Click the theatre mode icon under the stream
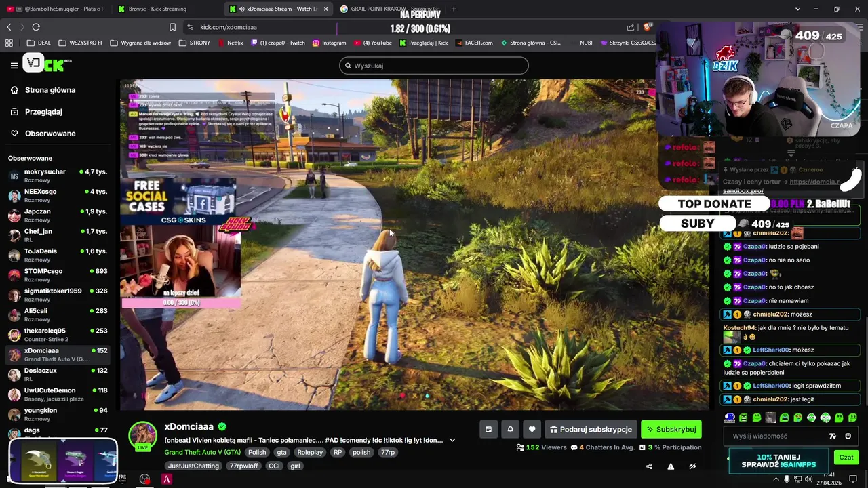This screenshot has height=488, width=868. 488,429
